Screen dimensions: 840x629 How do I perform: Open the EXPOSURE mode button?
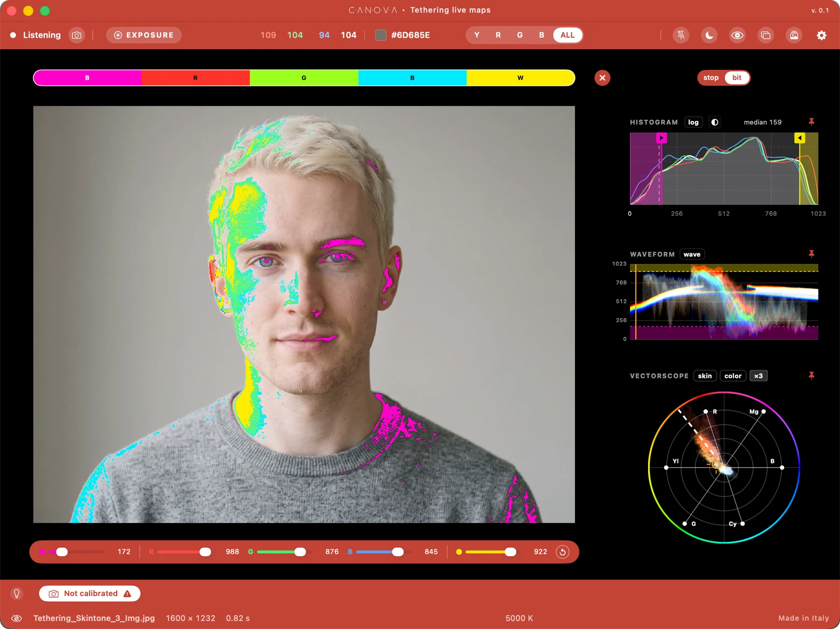tap(144, 35)
